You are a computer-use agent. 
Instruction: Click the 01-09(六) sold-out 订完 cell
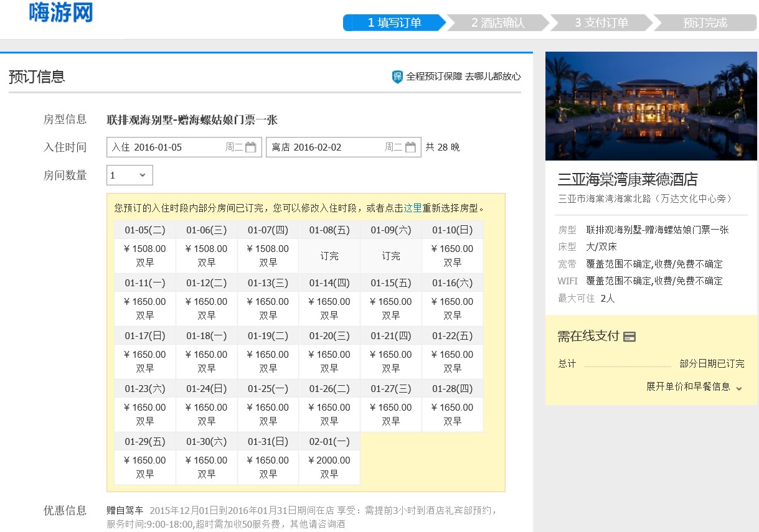391,256
